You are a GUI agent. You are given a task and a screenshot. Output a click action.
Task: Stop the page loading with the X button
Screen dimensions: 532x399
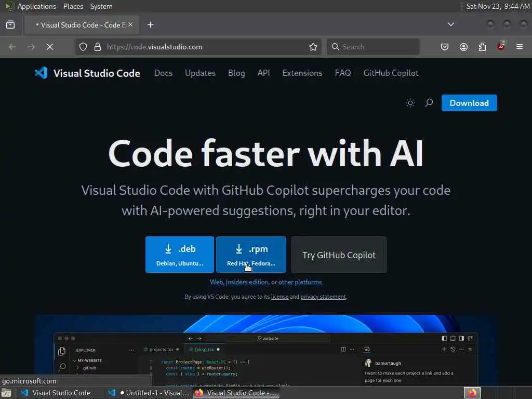(x=50, y=47)
